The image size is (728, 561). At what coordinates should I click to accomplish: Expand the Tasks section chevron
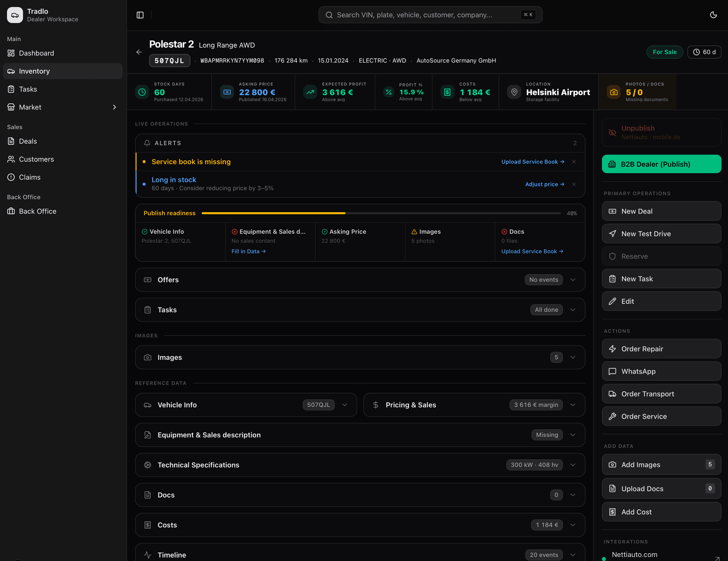coord(573,310)
